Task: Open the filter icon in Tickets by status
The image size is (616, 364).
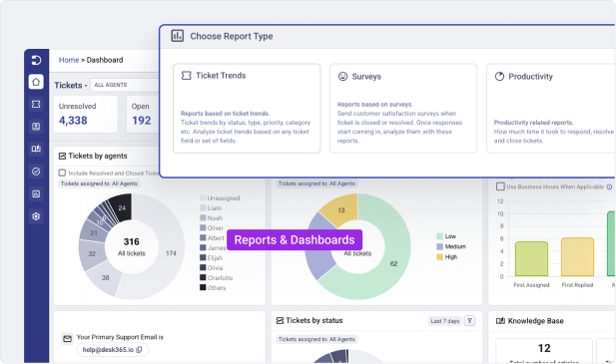Action: pyautogui.click(x=469, y=321)
